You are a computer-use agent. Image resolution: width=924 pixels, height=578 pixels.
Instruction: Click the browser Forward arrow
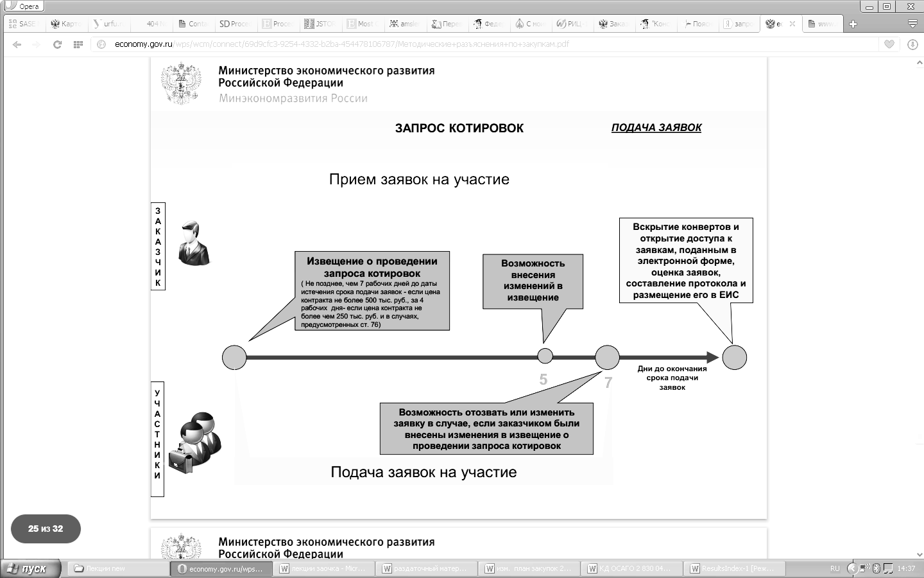[x=36, y=44]
